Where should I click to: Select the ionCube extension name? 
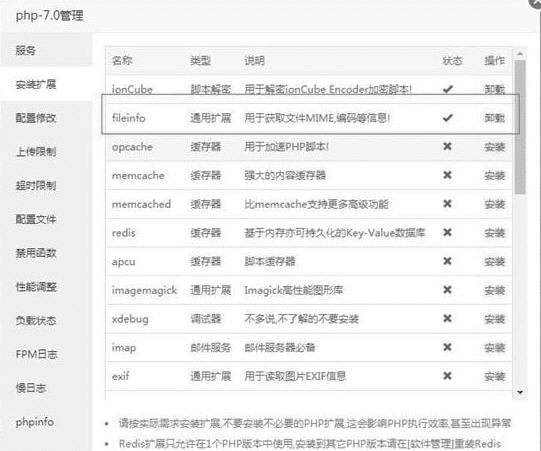tap(132, 90)
